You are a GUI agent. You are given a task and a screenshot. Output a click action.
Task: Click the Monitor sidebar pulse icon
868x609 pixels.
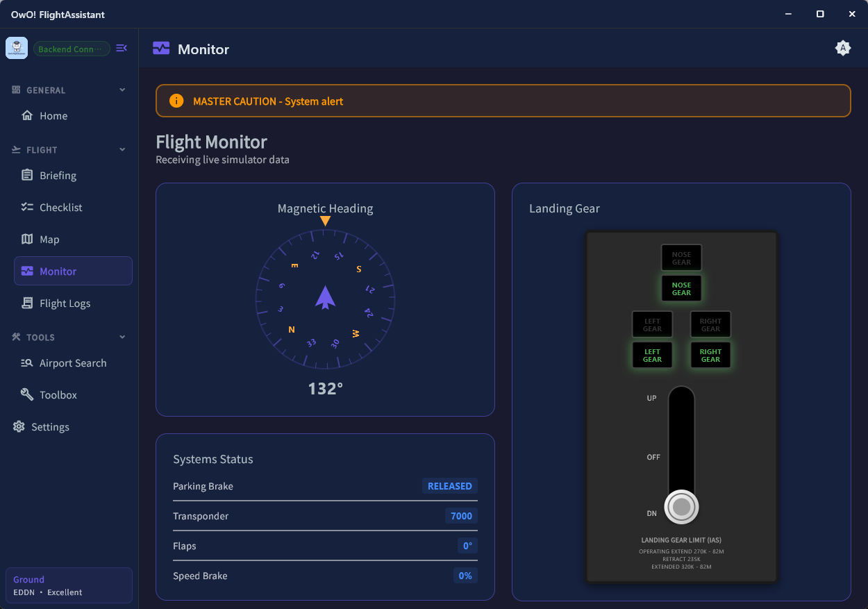[x=27, y=271]
